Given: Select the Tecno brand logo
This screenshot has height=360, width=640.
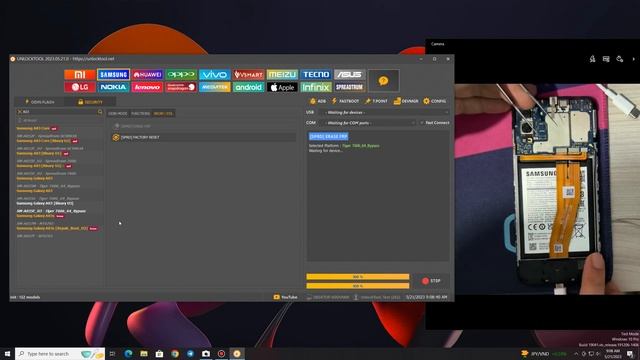Looking at the screenshot, I should tap(316, 74).
